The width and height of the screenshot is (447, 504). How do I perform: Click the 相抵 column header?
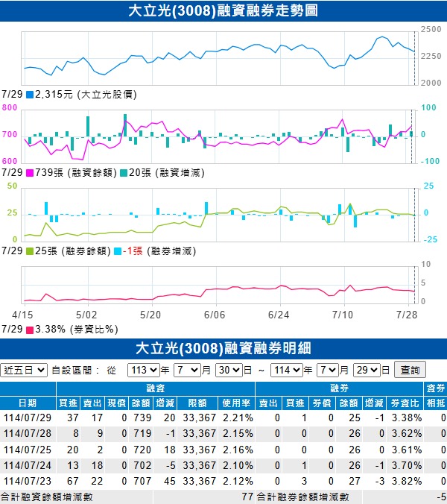click(435, 403)
